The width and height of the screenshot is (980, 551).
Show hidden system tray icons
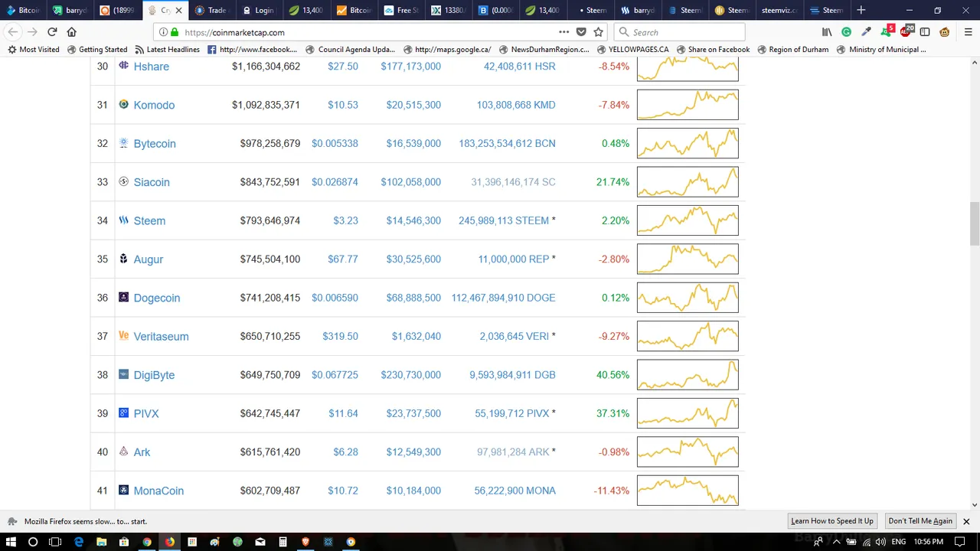click(x=838, y=542)
